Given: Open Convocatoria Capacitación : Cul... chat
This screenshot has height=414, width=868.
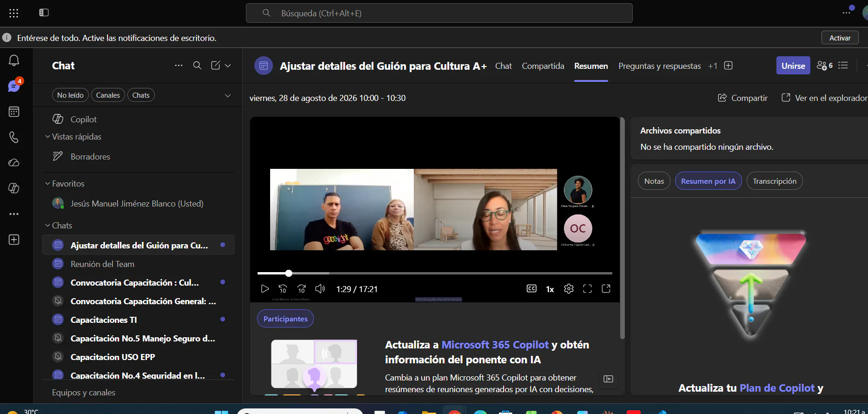Looking at the screenshot, I should [138, 283].
